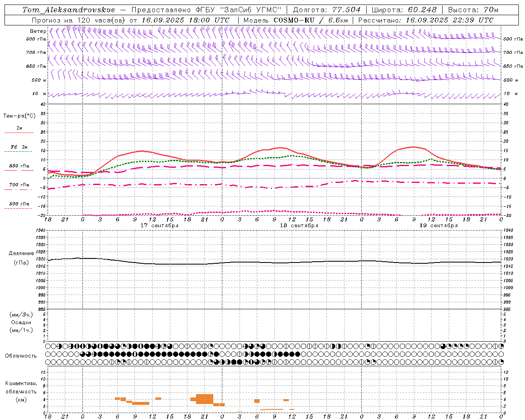Screen dimensions: 525x420
Task: Click the (мм/3ч.) precipitation unit label
Action: click(21, 315)
